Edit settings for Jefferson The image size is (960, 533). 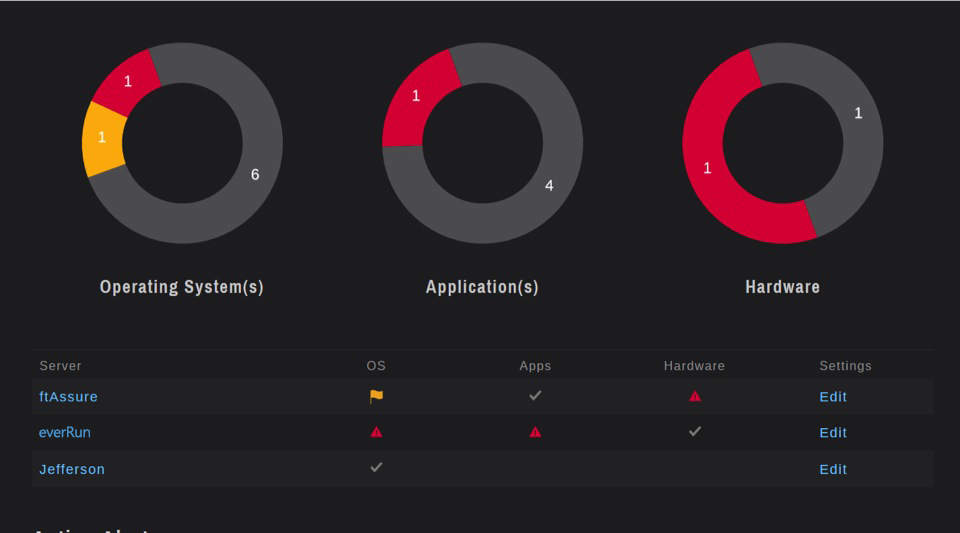[x=833, y=469]
